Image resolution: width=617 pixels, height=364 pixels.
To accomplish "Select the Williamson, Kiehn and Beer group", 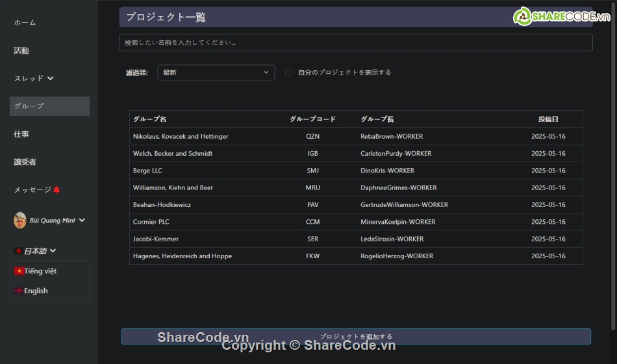I will [x=173, y=188].
